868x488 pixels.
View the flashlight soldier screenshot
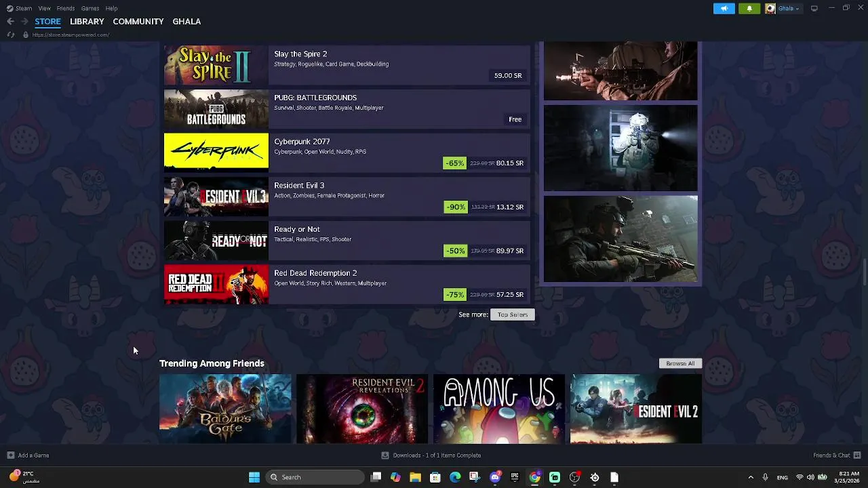point(620,148)
